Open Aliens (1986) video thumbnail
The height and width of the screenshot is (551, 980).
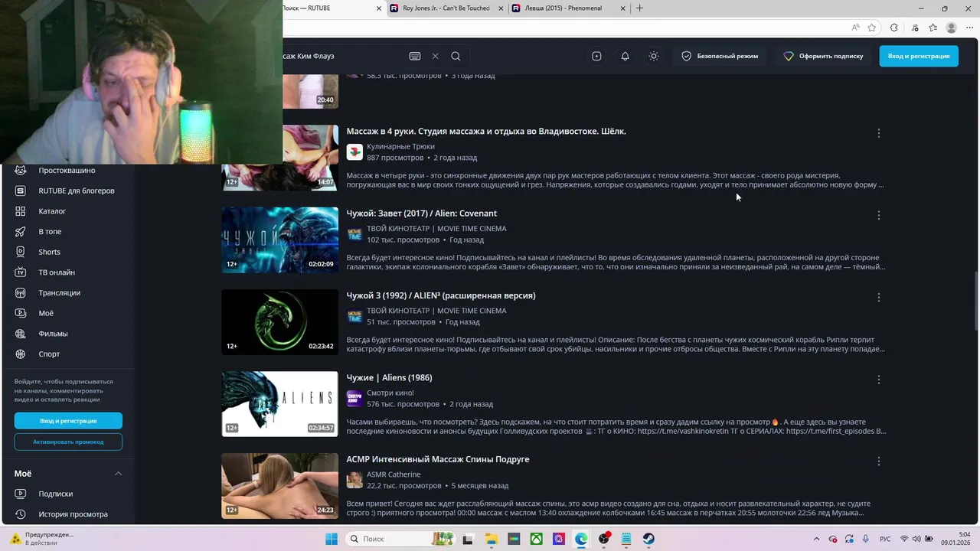279,404
